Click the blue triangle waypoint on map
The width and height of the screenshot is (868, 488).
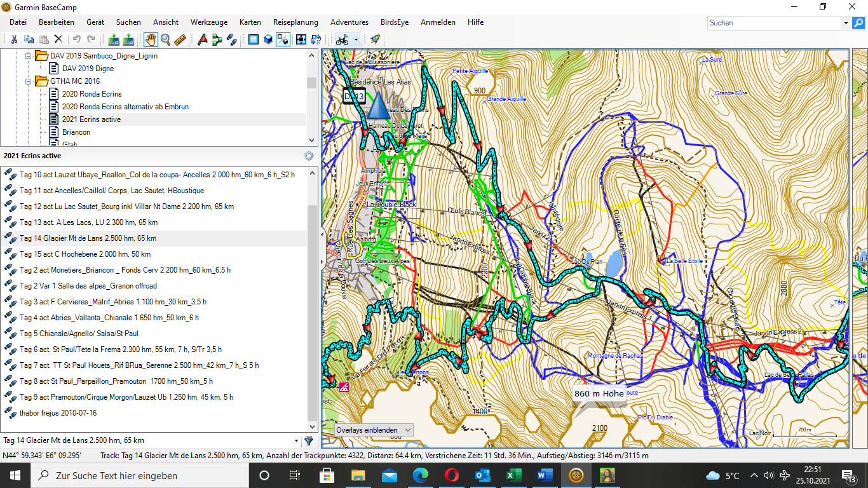pyautogui.click(x=377, y=105)
